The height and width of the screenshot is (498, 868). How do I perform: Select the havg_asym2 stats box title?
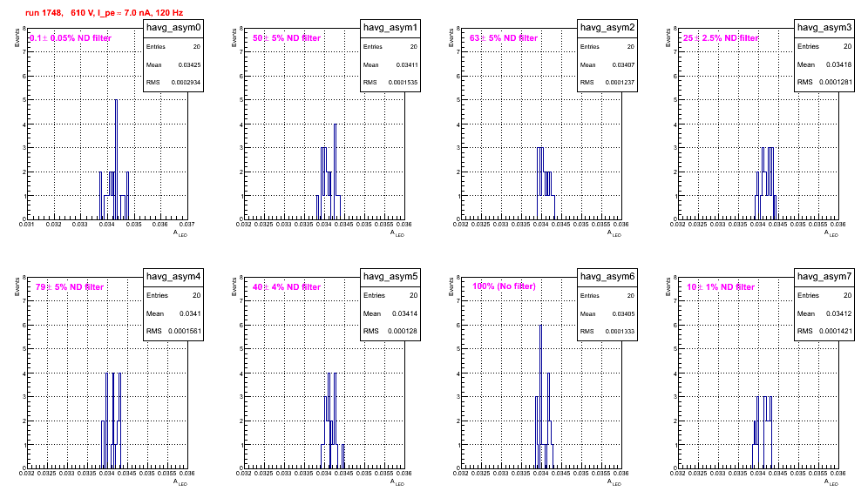(x=607, y=27)
